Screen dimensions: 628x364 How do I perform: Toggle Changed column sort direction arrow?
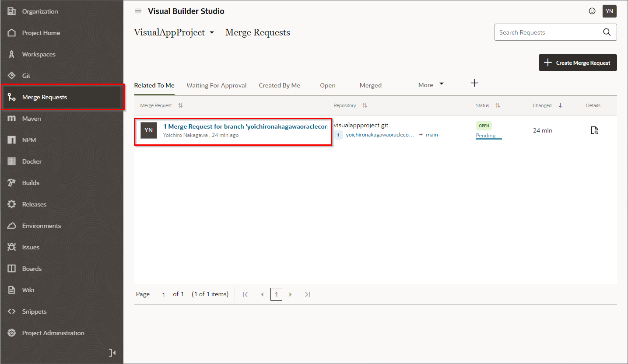pyautogui.click(x=560, y=105)
